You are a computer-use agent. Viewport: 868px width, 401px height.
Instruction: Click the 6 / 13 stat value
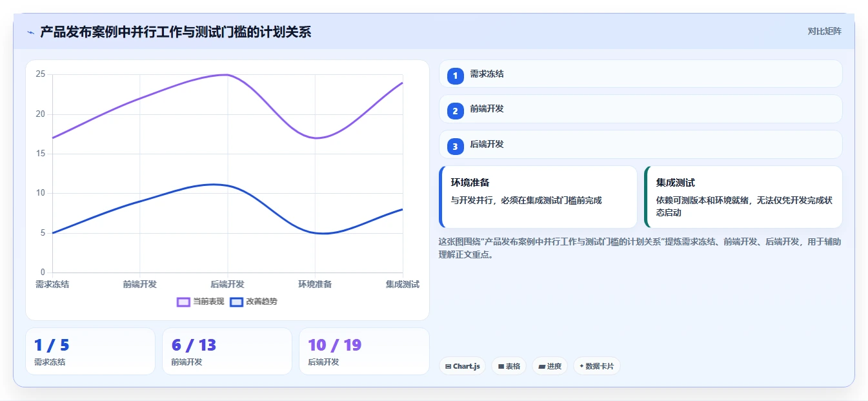pos(194,345)
